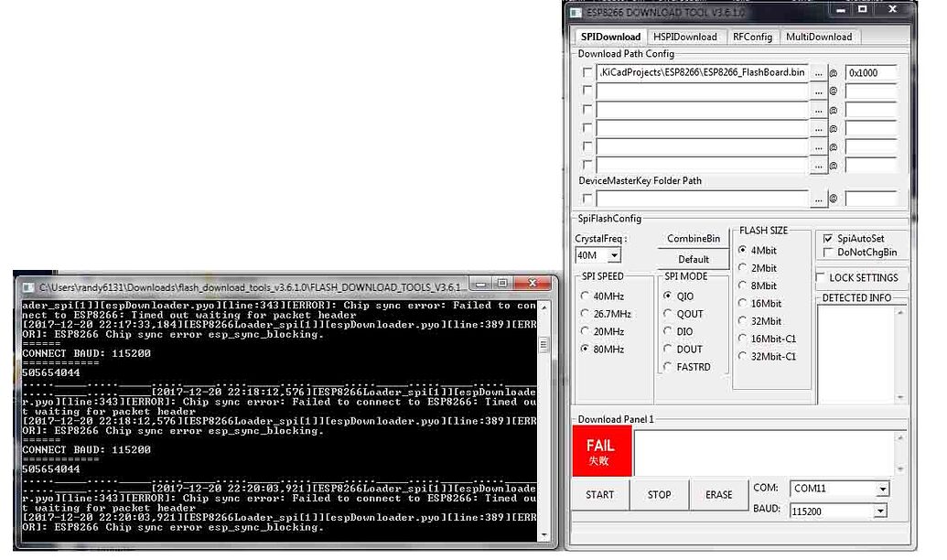
Task: Enable the ESP8266_FlashBoard.bin path checkbox
Action: (x=588, y=72)
